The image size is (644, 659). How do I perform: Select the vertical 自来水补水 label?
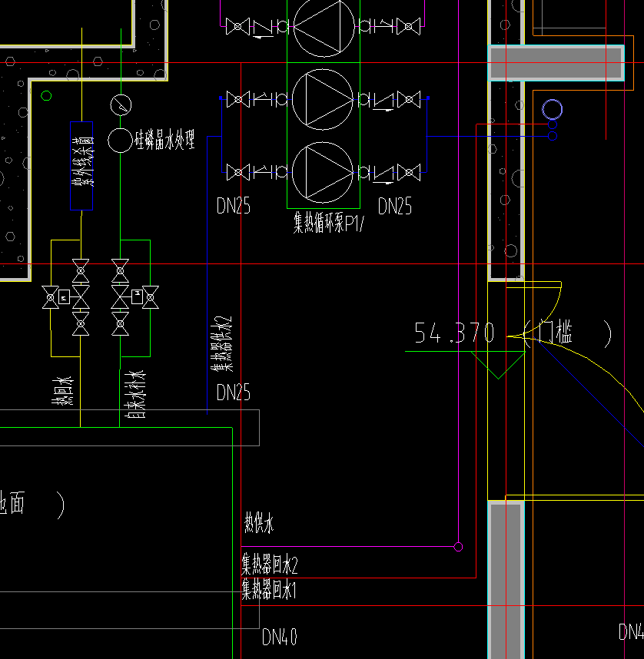tap(135, 394)
